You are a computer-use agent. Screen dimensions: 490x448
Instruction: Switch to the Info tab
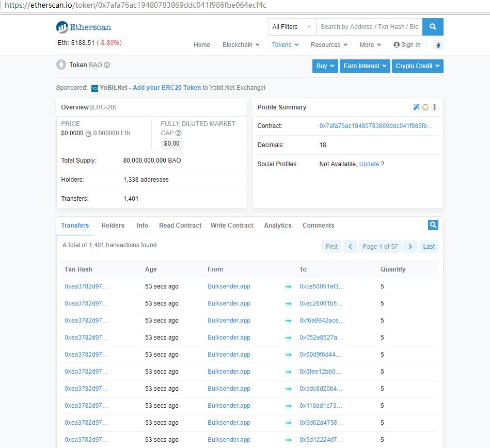(x=142, y=225)
